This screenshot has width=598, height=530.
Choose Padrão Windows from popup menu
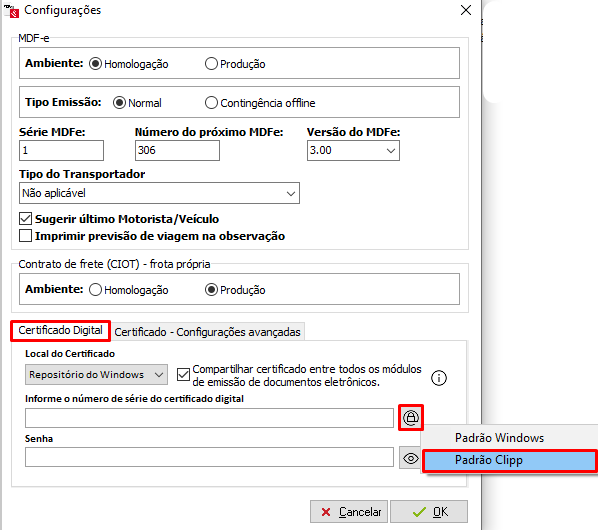click(510, 438)
